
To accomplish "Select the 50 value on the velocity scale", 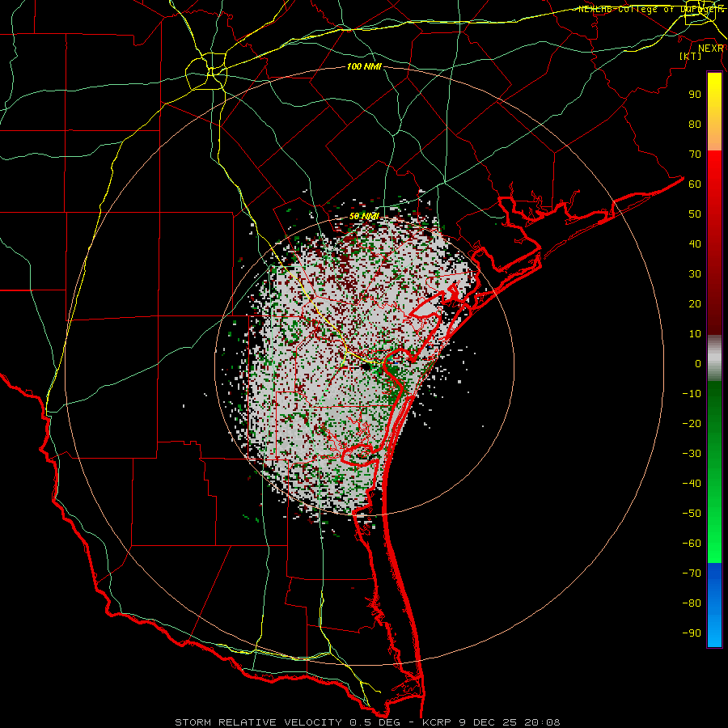I will coord(695,214).
